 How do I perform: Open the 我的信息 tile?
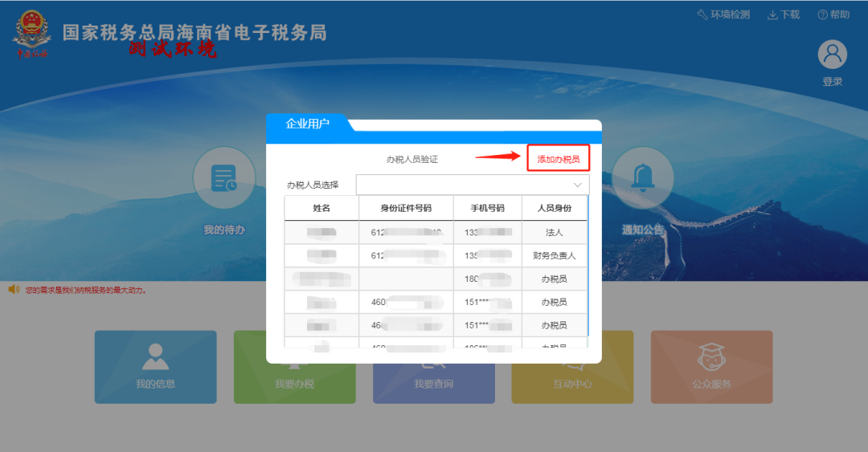(x=156, y=367)
